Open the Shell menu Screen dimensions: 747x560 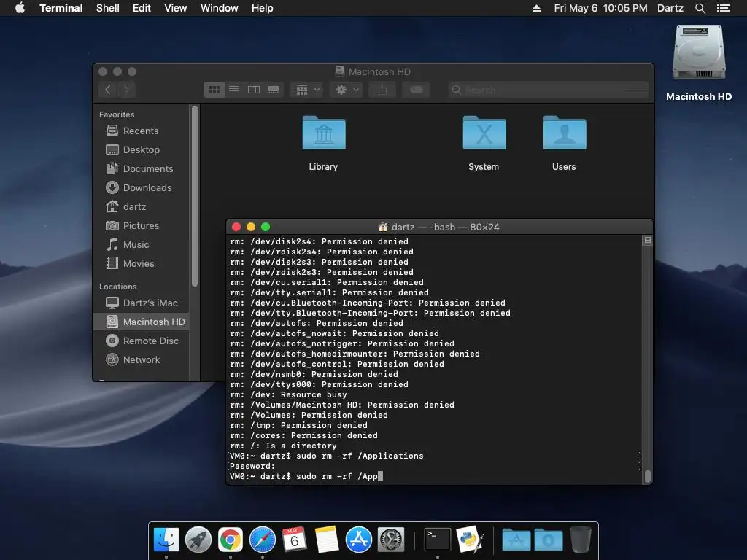point(108,8)
